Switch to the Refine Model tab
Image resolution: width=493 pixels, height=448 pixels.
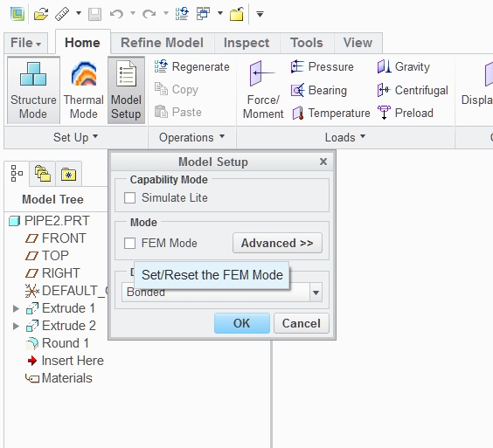pos(163,43)
